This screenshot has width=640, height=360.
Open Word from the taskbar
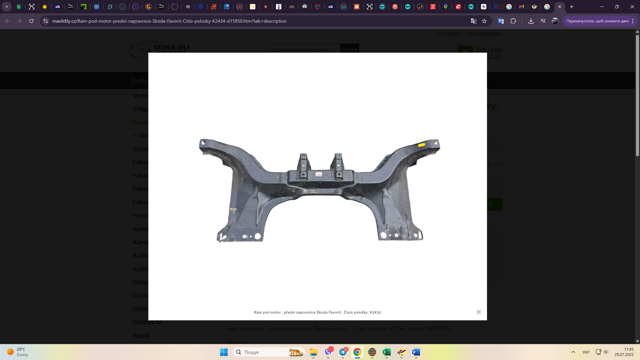tap(416, 352)
